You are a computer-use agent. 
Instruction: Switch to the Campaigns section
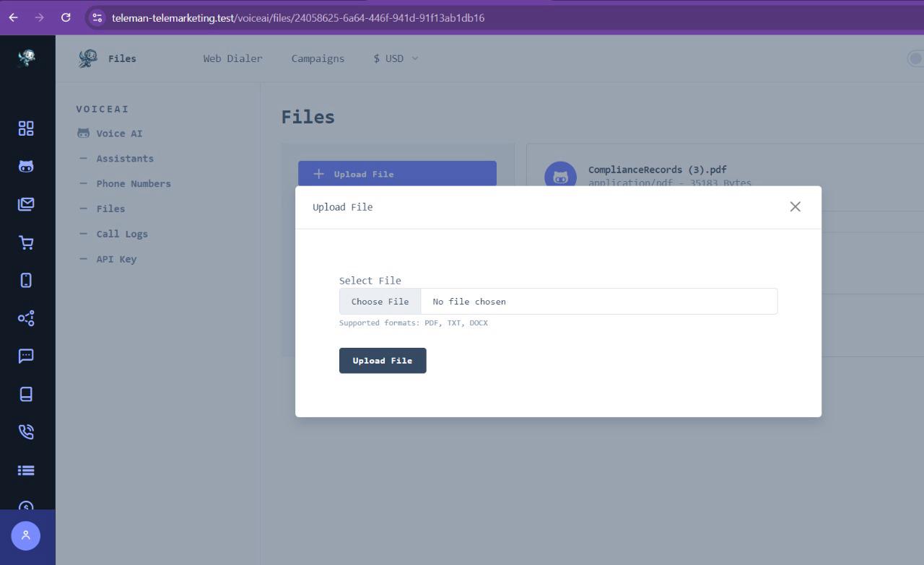318,58
